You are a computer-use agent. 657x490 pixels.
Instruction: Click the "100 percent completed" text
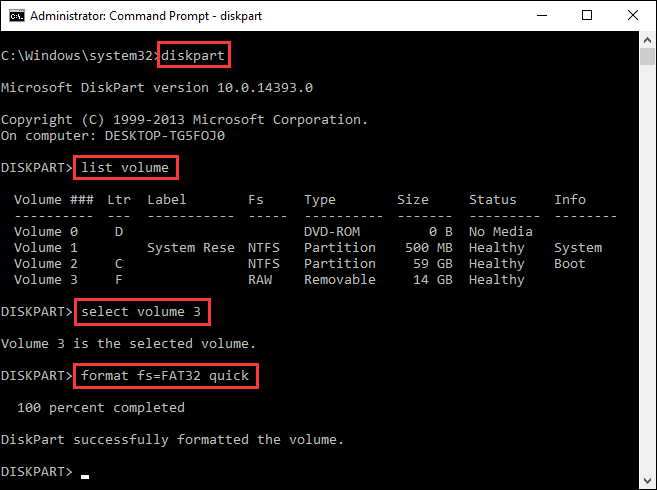[x=101, y=408]
